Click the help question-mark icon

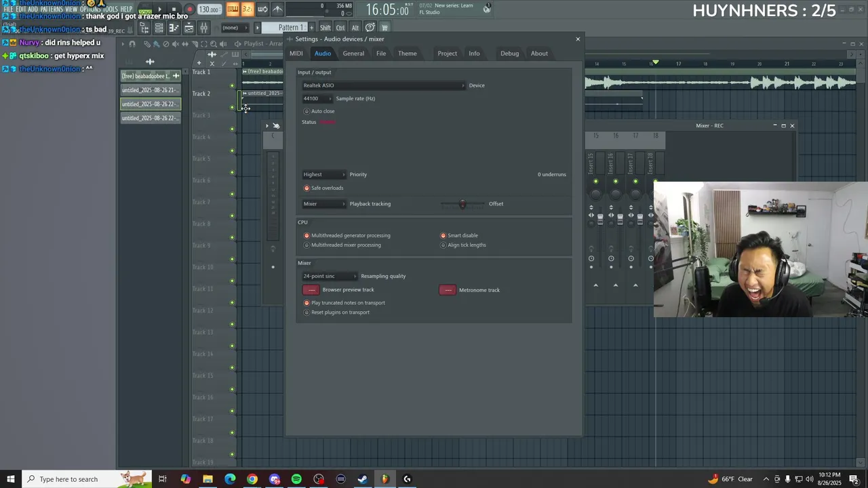coord(370,28)
